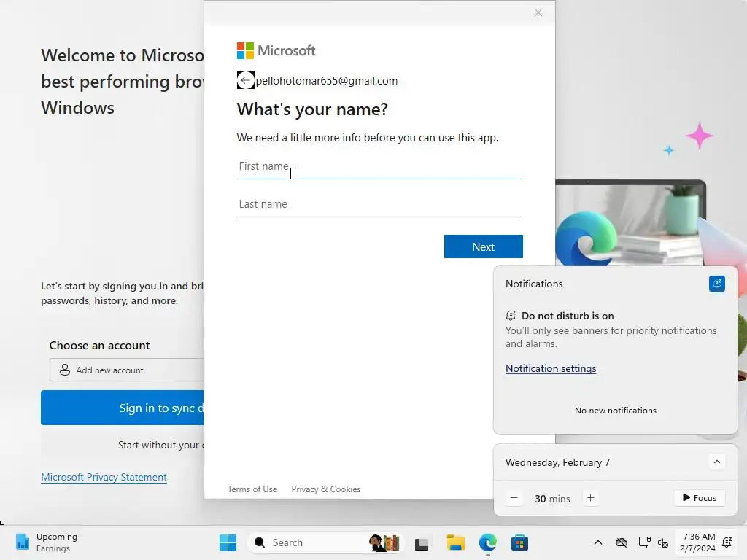Open the Windows Start menu
This screenshot has width=747, height=560.
(x=228, y=542)
